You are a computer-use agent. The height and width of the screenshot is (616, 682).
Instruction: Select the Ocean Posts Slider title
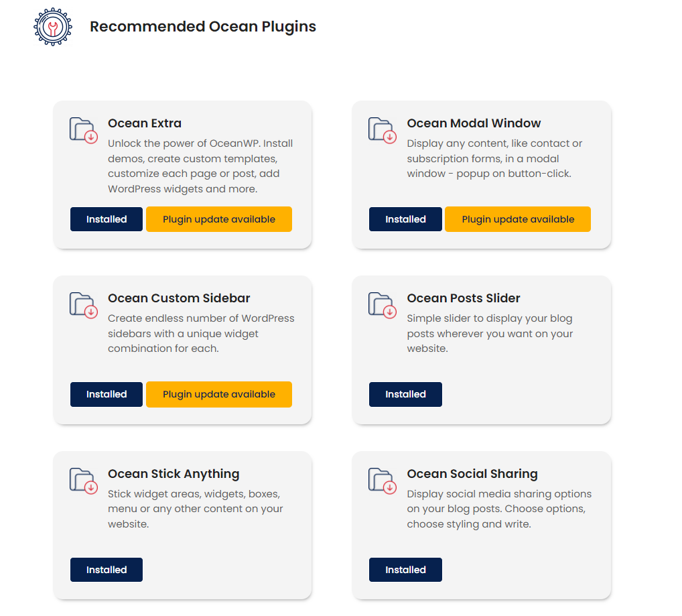[x=463, y=298]
